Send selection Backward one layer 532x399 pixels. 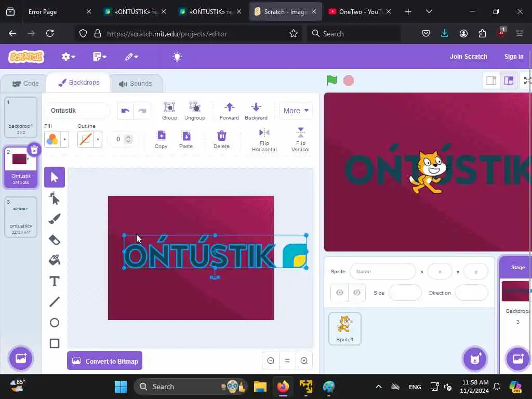coord(256,111)
